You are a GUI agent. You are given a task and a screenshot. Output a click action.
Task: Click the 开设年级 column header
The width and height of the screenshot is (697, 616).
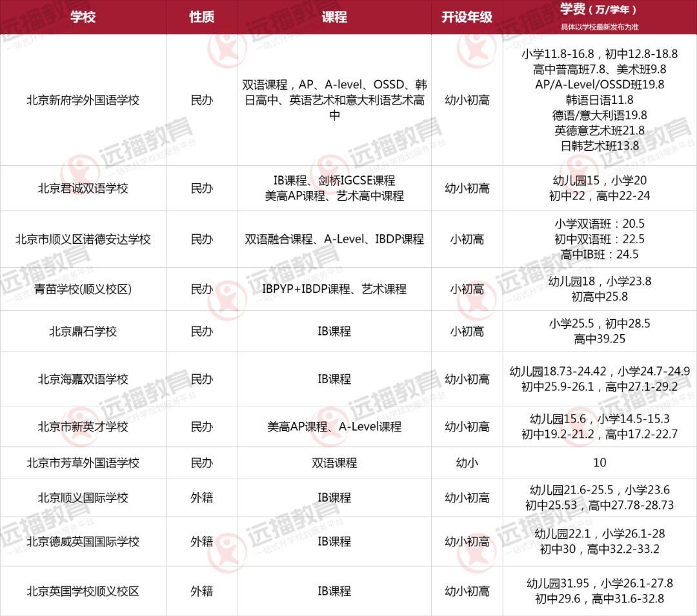click(467, 17)
